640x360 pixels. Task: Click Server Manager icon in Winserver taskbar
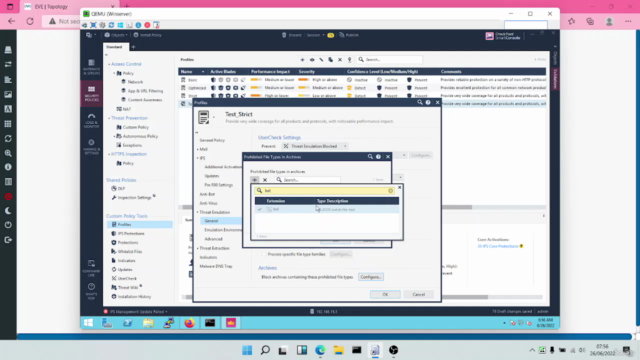coord(107,323)
